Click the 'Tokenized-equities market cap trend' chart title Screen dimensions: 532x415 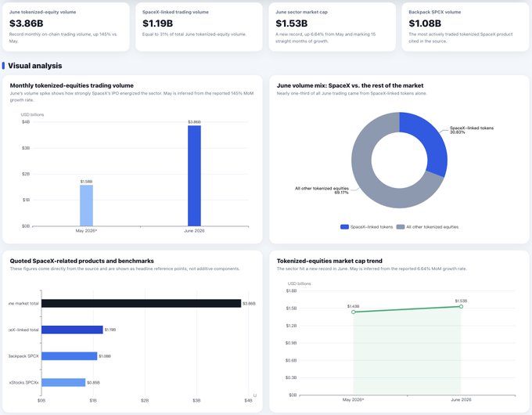329,261
